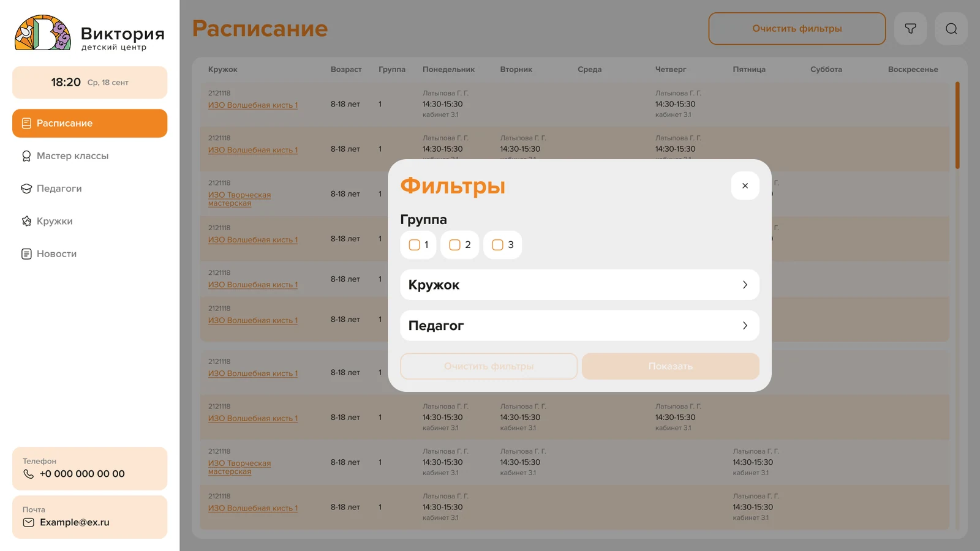The height and width of the screenshot is (551, 980).
Task: Open the Мастер классы menu item
Action: click(89, 156)
